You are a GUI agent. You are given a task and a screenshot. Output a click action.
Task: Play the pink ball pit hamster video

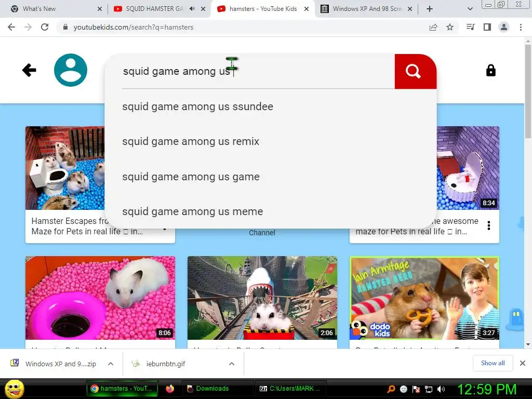point(100,298)
